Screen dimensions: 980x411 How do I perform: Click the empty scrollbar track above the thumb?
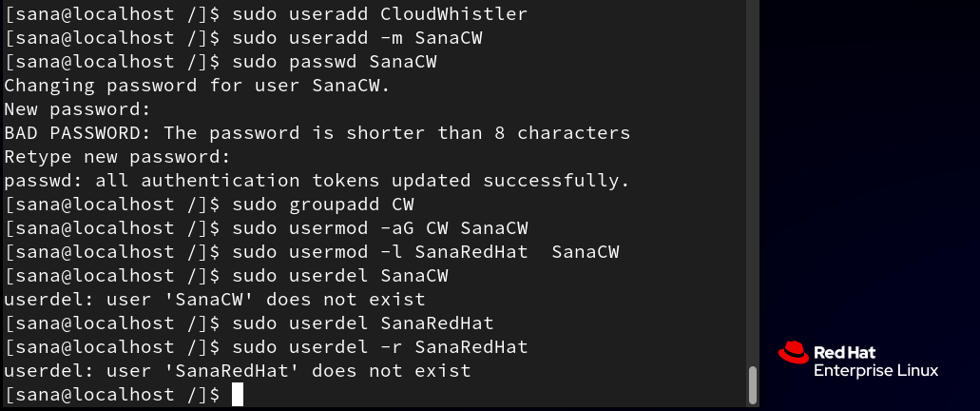pos(753,182)
